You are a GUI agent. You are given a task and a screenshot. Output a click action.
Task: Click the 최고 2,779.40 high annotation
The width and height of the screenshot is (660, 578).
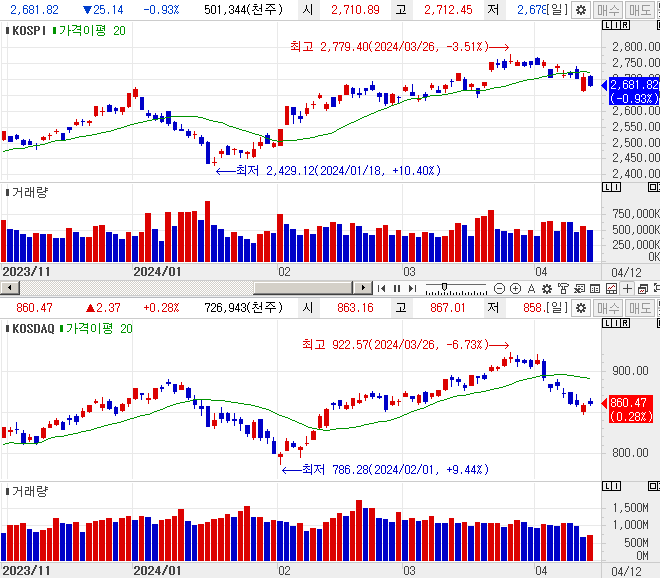click(400, 47)
